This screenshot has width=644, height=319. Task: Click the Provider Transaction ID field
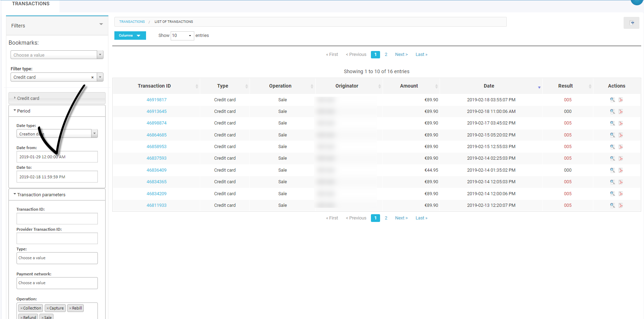click(x=57, y=238)
